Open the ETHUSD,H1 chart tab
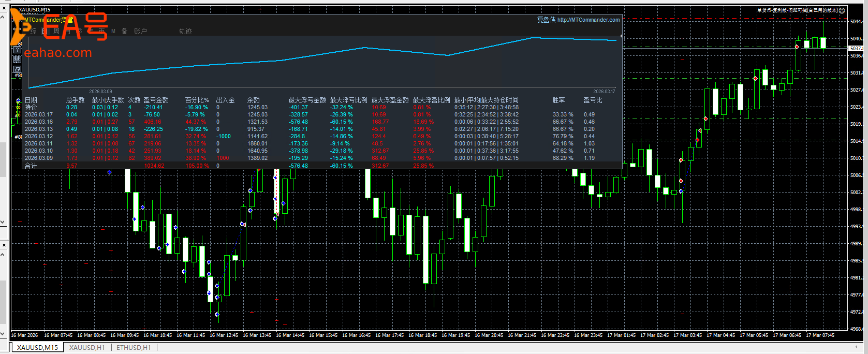Viewport: 868px width, 354px height. click(134, 348)
